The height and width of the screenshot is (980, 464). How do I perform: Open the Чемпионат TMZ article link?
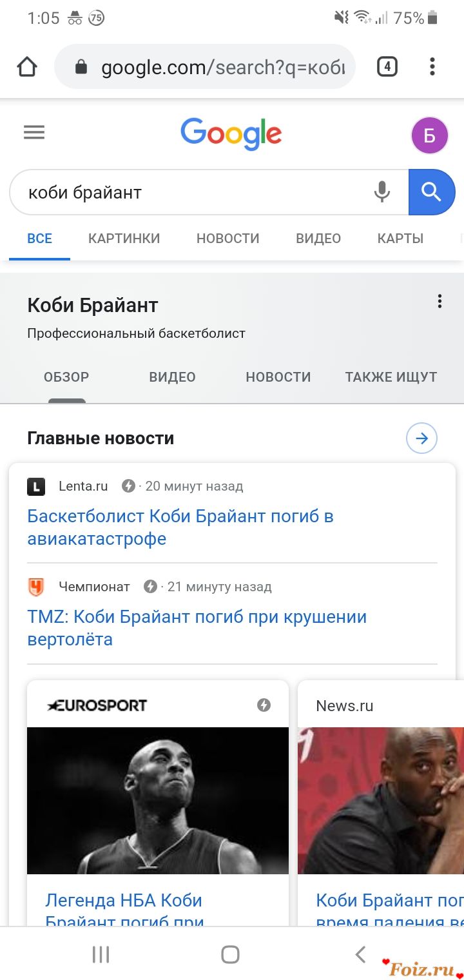[x=197, y=628]
